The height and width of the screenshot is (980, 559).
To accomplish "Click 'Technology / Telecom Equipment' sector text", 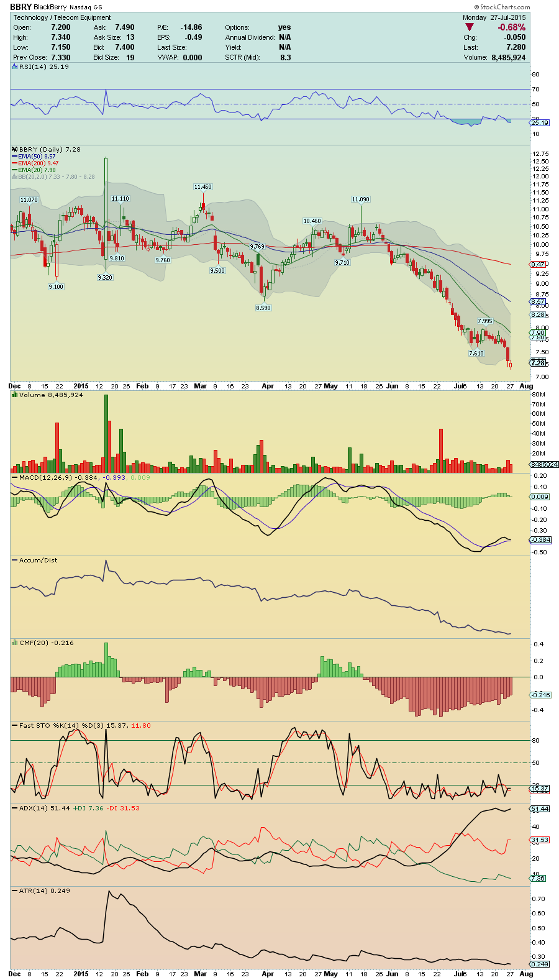I will tap(62, 17).
